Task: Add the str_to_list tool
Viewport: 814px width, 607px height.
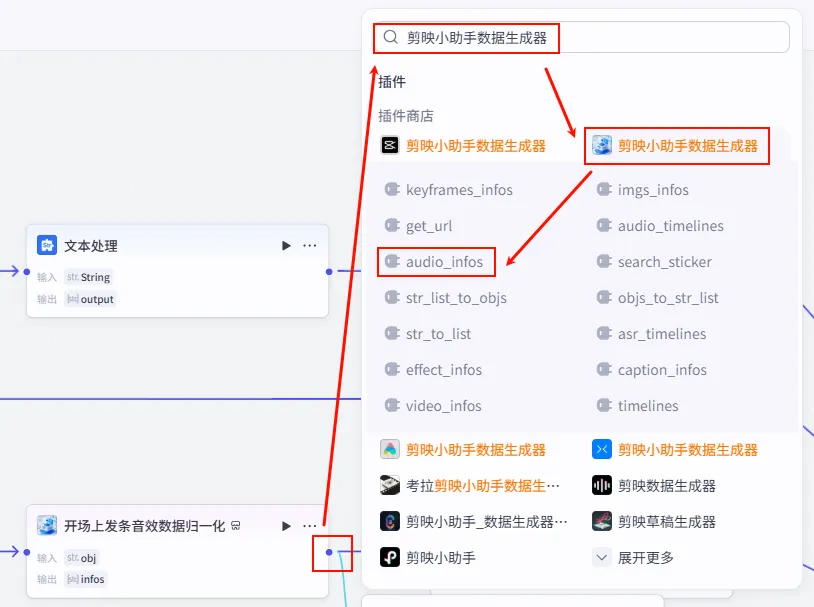Action: pos(428,334)
